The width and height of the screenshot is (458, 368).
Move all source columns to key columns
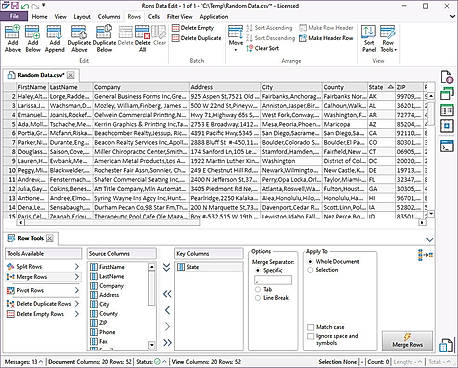click(167, 342)
